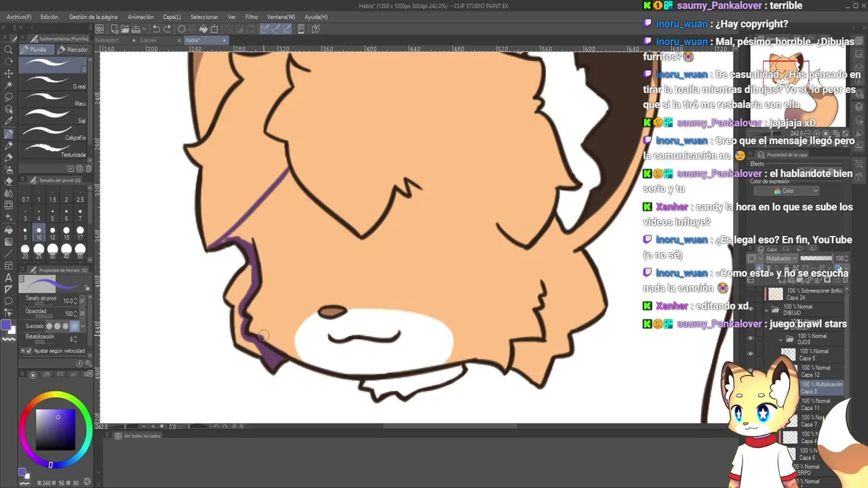
Task: Open the Animación menu
Action: 140,17
